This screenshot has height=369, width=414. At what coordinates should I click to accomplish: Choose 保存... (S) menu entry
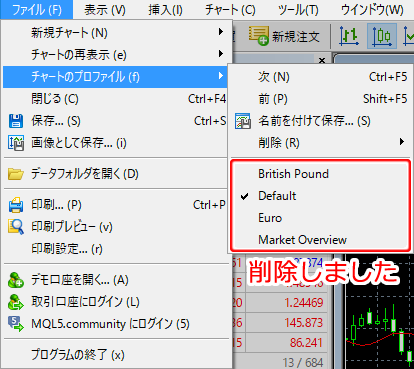point(115,121)
